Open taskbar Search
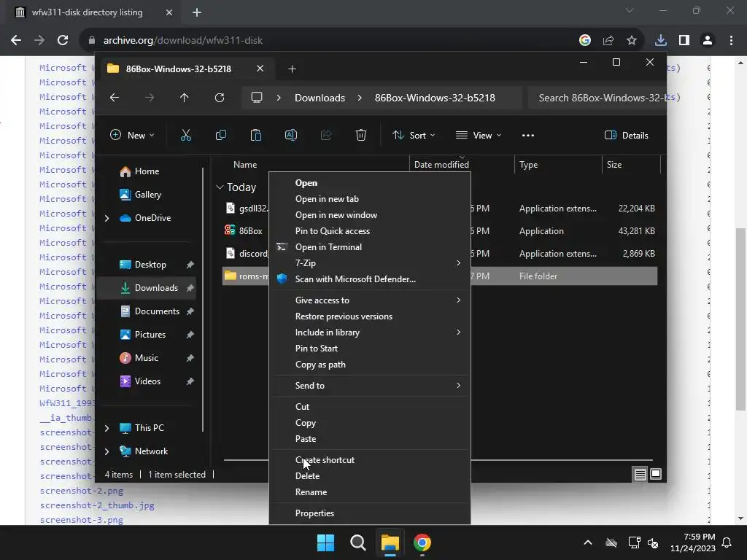The width and height of the screenshot is (747, 560). pos(357,542)
